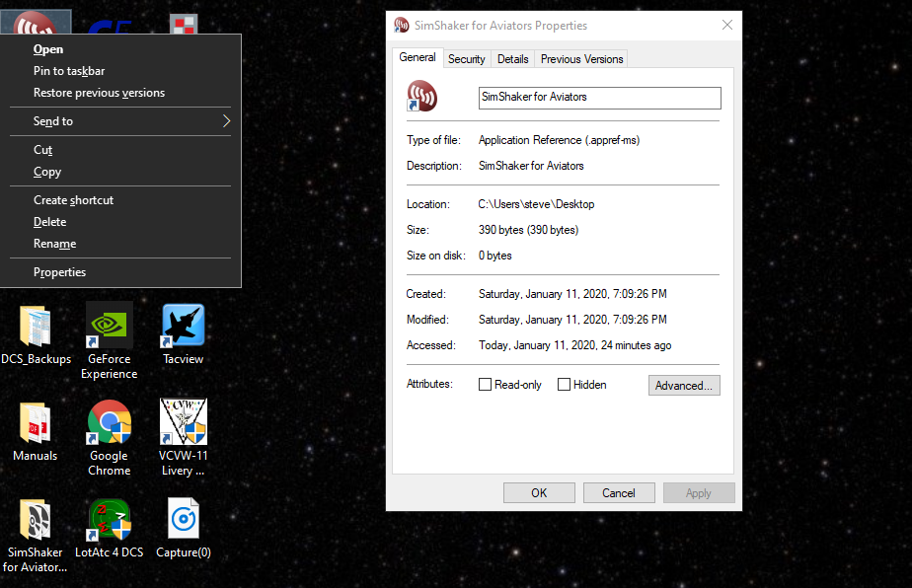Open the Tacview desktop shortcut
The height and width of the screenshot is (588, 912).
[184, 326]
